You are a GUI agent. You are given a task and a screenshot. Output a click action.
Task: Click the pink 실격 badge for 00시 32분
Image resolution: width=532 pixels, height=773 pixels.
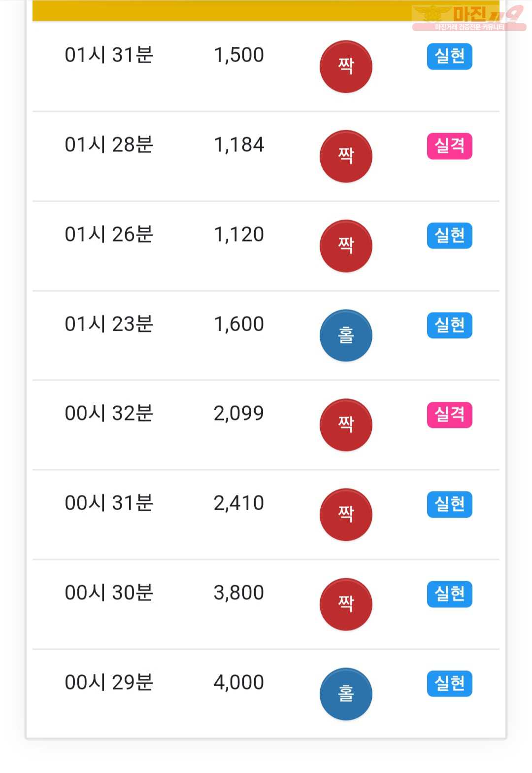[449, 415]
